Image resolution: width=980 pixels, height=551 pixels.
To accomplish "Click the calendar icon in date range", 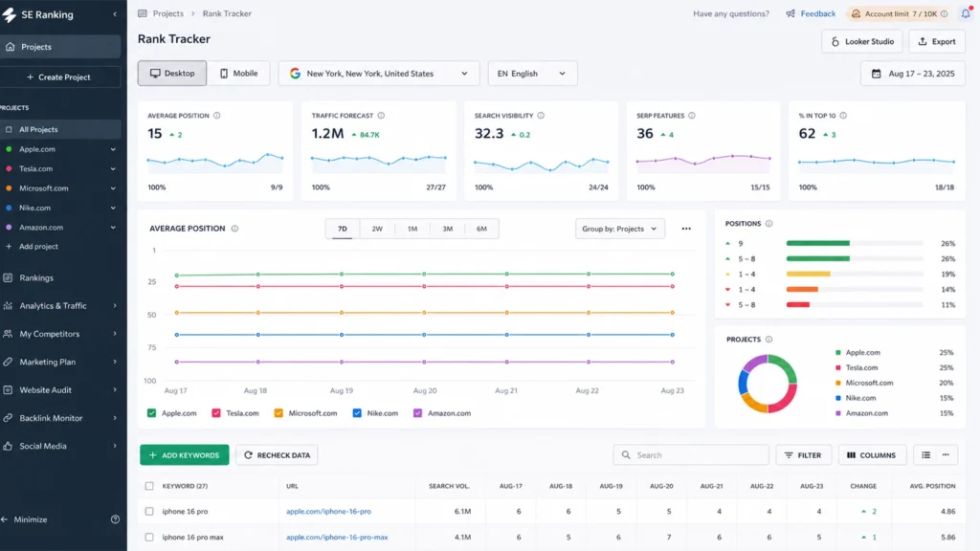I will click(877, 74).
